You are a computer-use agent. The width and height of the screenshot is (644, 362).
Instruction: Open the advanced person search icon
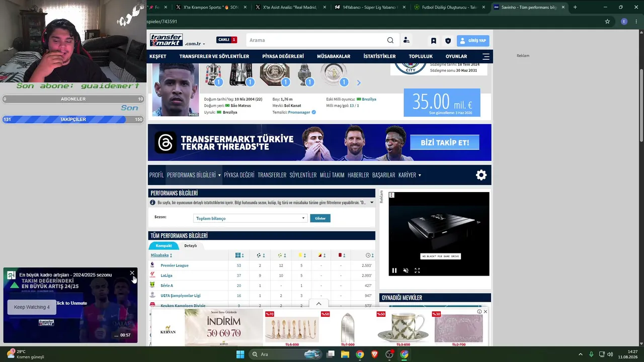click(407, 40)
